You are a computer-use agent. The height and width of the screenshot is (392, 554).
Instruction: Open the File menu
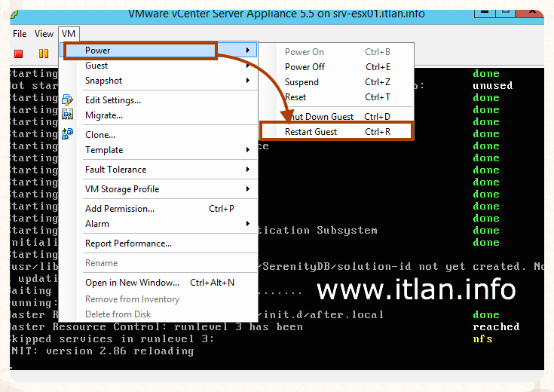20,34
